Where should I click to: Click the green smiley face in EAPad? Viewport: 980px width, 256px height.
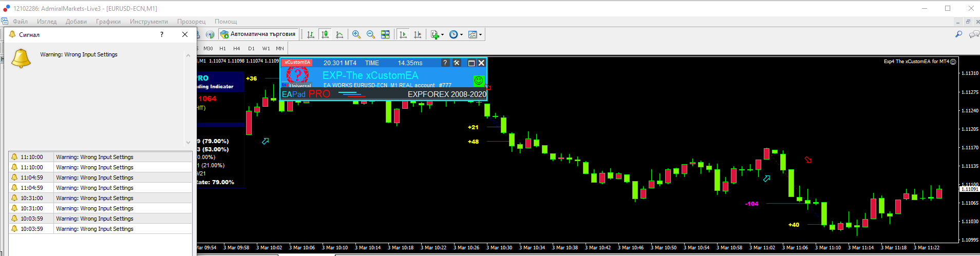point(479,81)
